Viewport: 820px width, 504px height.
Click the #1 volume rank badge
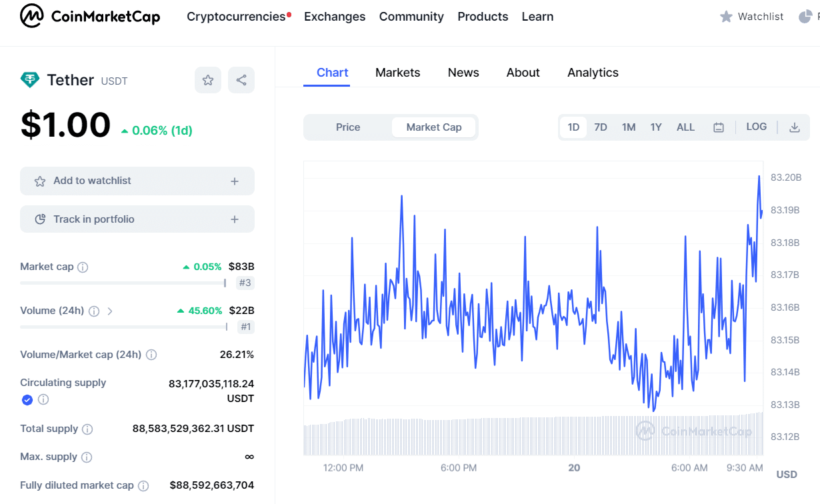click(245, 327)
